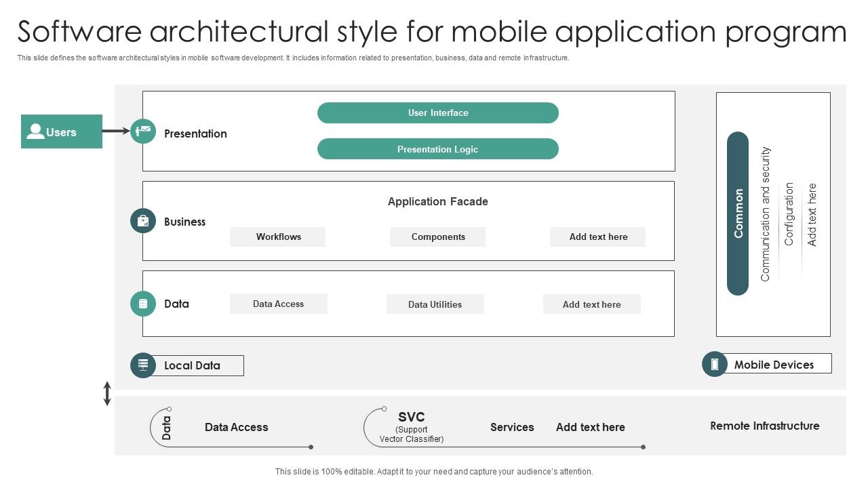Select the SVC Support Vector Classifier text
868x488 pixels.
click(x=412, y=426)
